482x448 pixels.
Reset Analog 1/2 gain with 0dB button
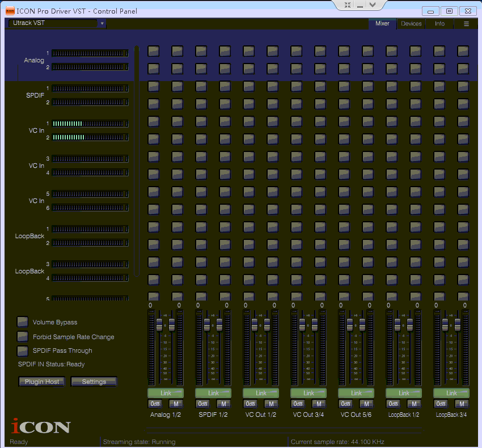155,404
